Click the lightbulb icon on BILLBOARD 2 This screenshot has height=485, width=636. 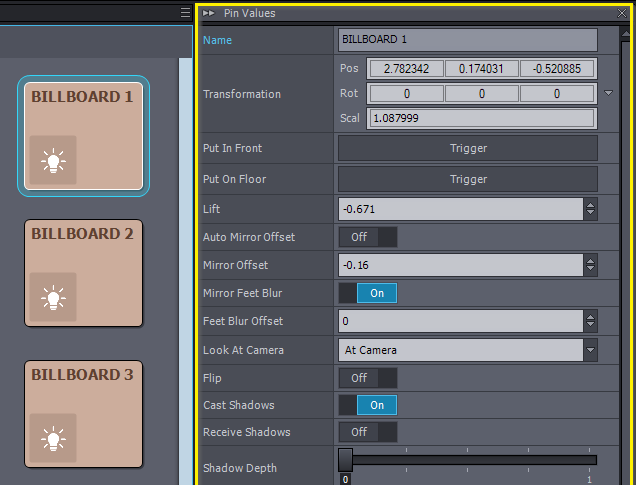tap(53, 299)
